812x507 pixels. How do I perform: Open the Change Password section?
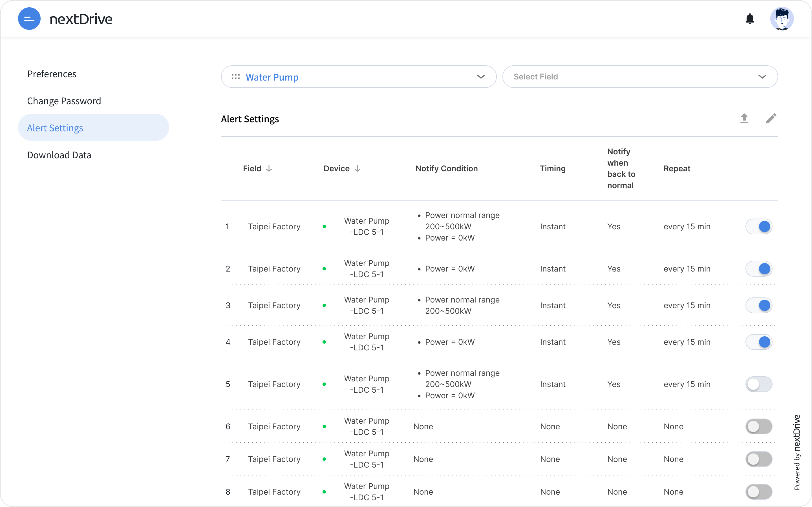(64, 101)
